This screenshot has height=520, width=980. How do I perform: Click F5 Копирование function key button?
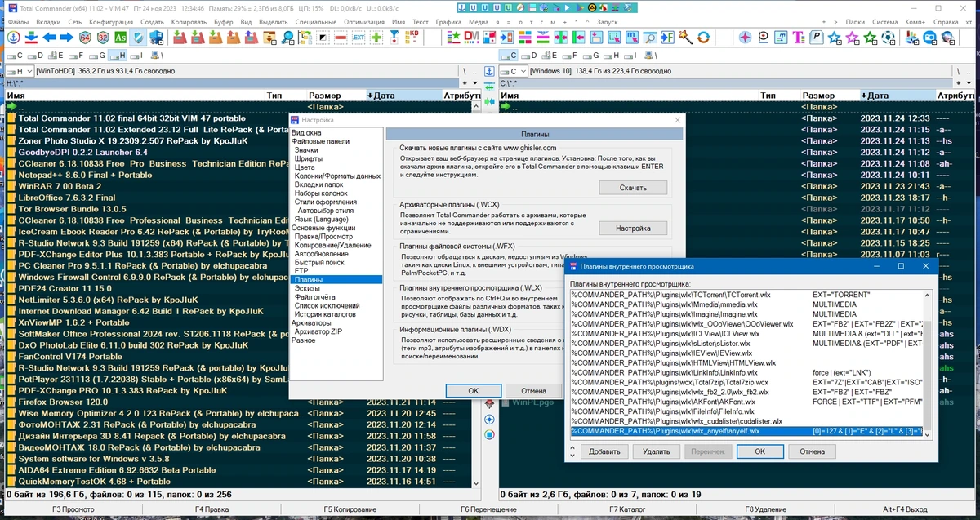pyautogui.click(x=350, y=509)
